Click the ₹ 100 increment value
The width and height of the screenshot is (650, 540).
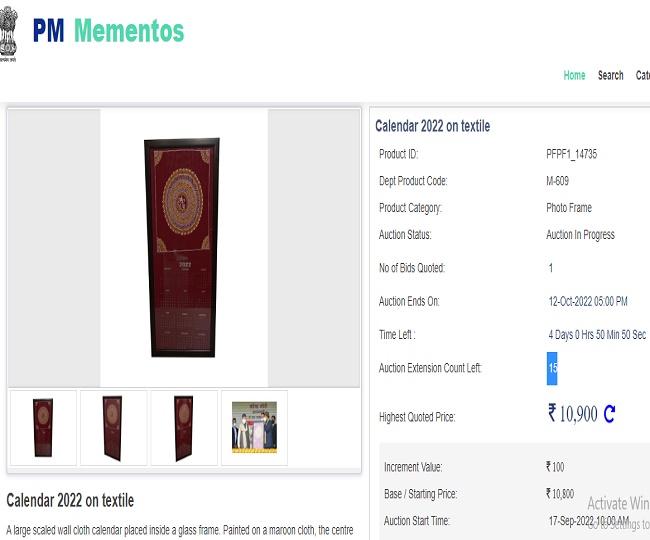(x=555, y=467)
